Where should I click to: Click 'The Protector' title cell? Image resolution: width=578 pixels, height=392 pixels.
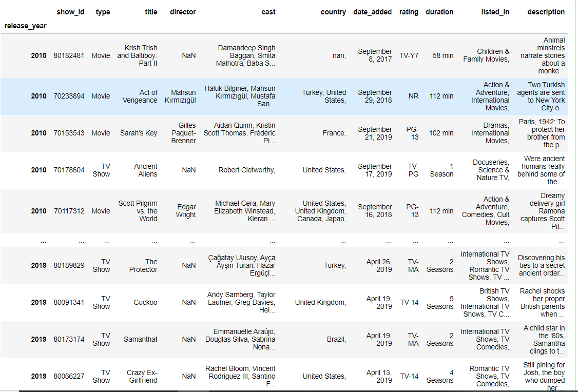click(143, 266)
